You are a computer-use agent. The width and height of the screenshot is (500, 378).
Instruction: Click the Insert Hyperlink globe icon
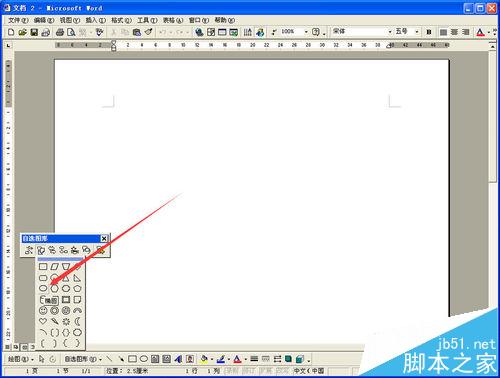click(199, 32)
